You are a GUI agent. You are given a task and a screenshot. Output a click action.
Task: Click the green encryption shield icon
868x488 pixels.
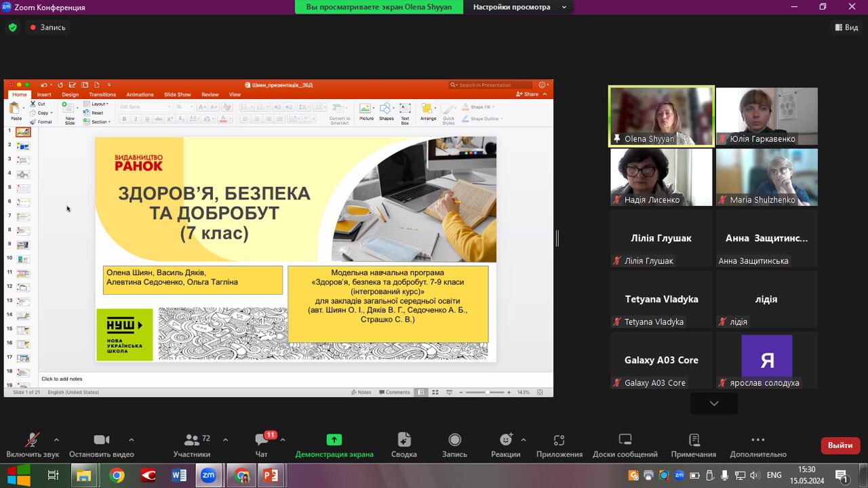(x=12, y=27)
